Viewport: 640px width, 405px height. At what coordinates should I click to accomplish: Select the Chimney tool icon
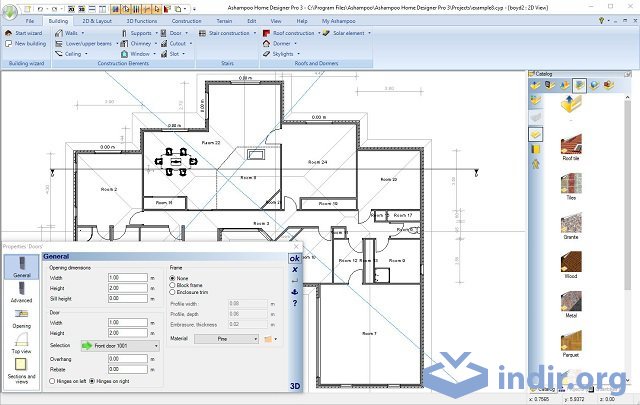coord(124,43)
